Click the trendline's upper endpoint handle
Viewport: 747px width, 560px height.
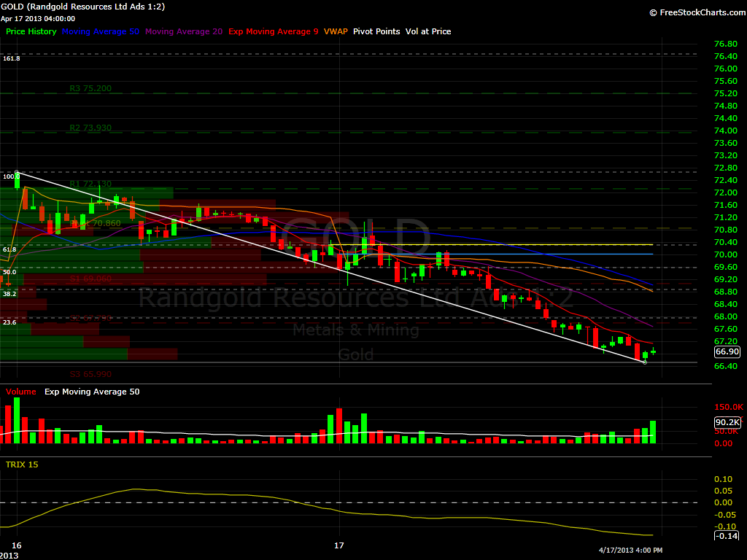pos(18,172)
